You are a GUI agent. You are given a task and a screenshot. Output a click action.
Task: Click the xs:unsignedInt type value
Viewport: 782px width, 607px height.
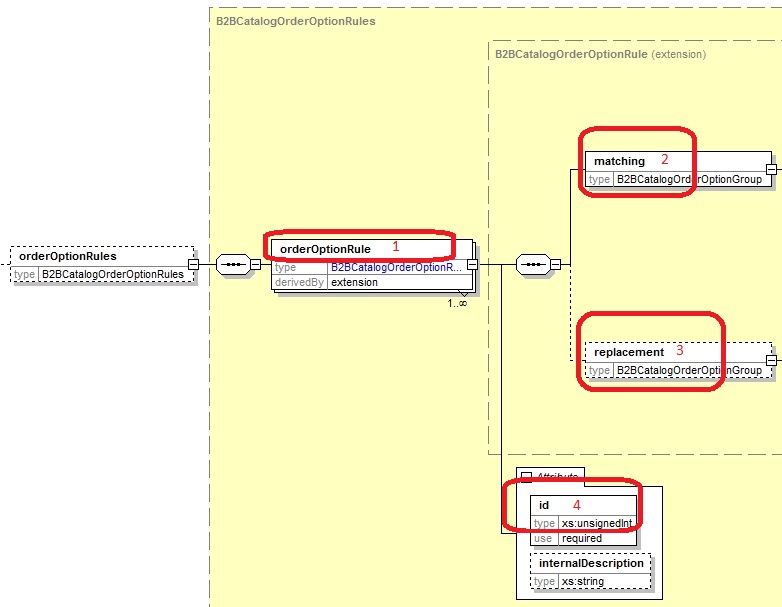coord(596,523)
